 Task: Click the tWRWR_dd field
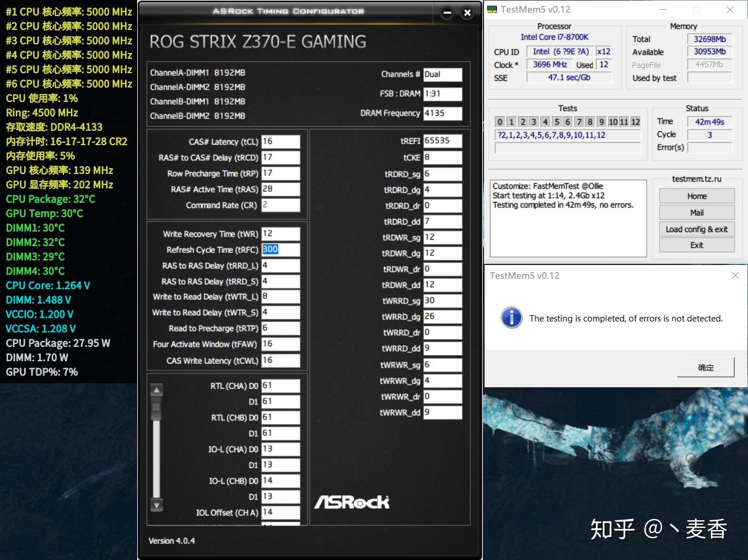pyautogui.click(x=443, y=413)
